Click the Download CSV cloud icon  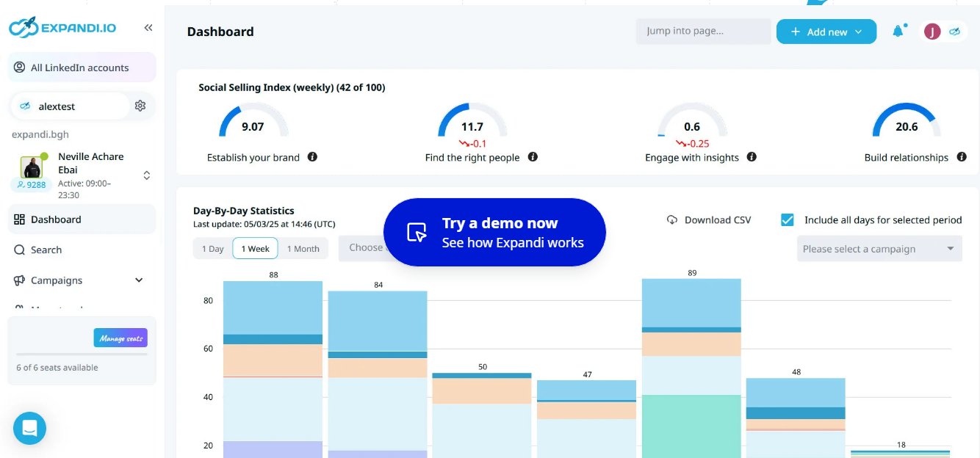(x=672, y=219)
